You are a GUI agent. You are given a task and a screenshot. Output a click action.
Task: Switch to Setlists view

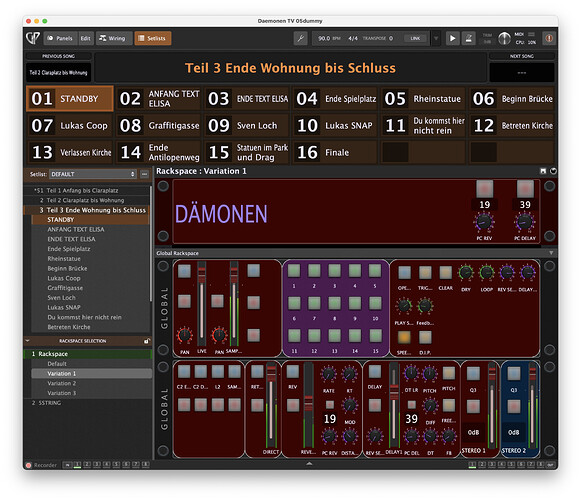click(152, 38)
